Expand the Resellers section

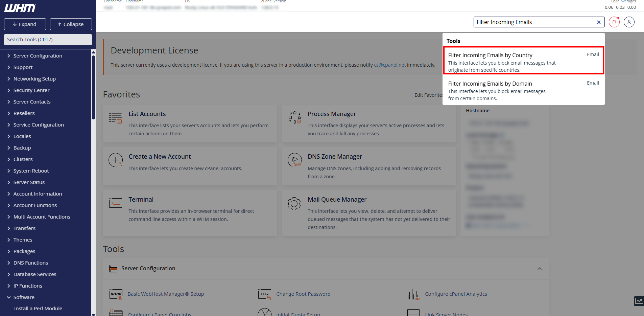click(x=24, y=113)
